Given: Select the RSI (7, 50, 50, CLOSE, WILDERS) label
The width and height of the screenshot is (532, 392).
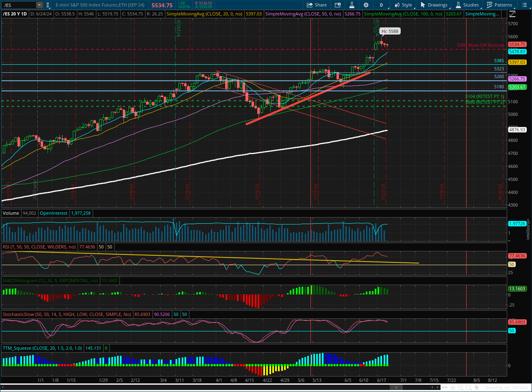Looking at the screenshot, I should click(39, 247).
